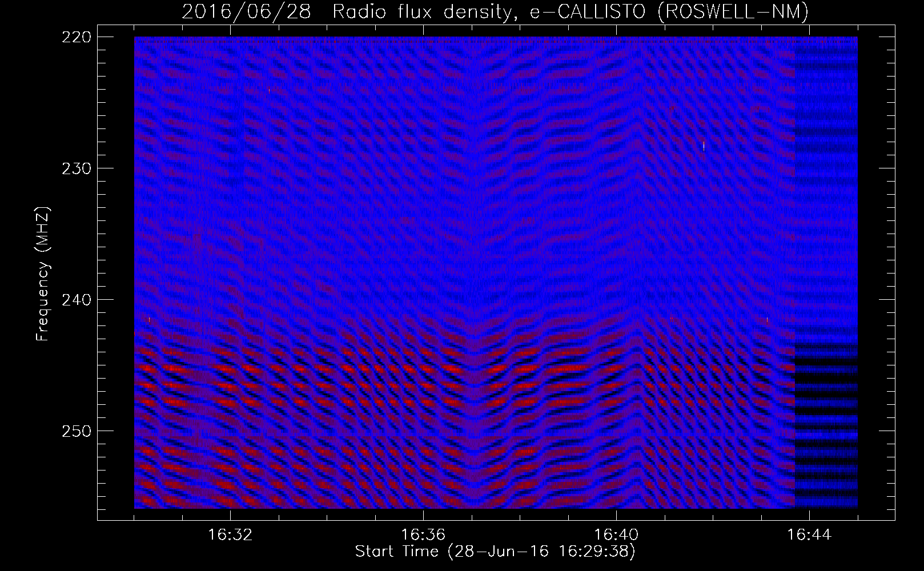
Task: Click the 'Frequency (MHZ)' axis label
Action: click(43, 274)
